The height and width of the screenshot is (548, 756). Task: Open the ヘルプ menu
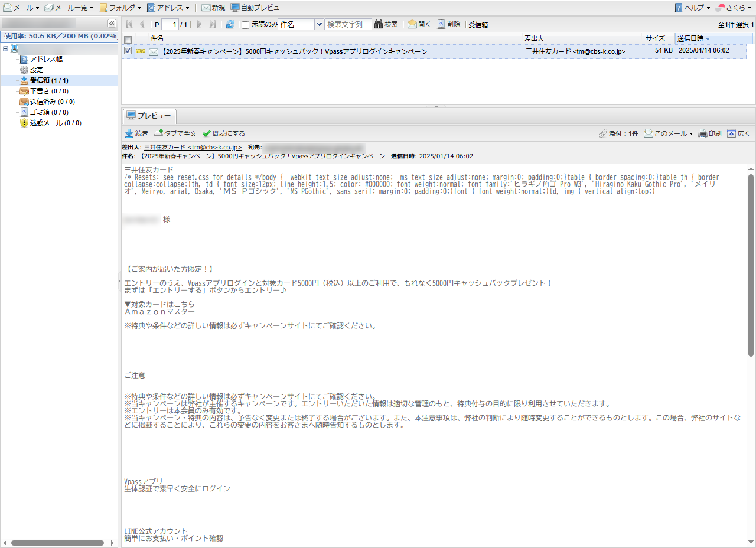pyautogui.click(x=692, y=8)
